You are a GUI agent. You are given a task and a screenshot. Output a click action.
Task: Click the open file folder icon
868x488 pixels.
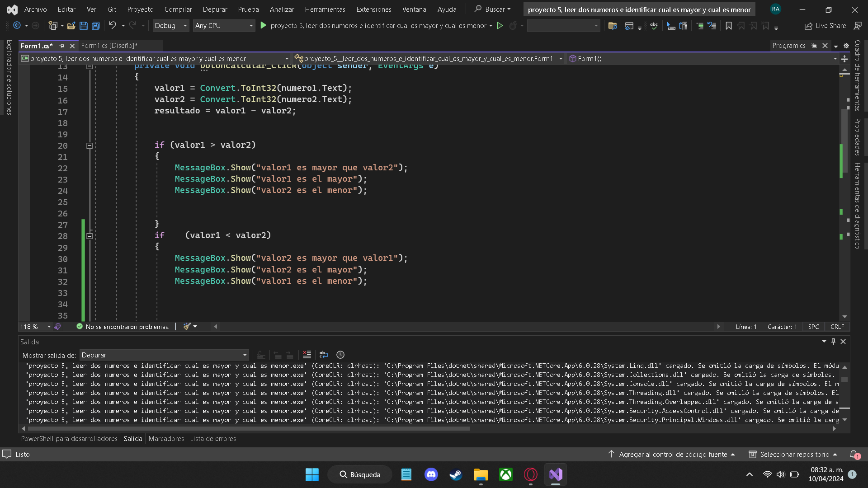click(x=71, y=26)
